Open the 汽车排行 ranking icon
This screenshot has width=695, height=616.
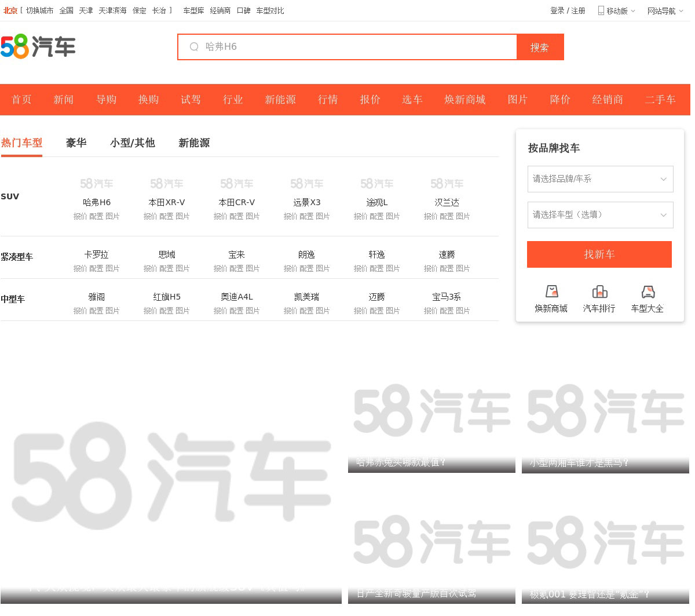pyautogui.click(x=599, y=291)
